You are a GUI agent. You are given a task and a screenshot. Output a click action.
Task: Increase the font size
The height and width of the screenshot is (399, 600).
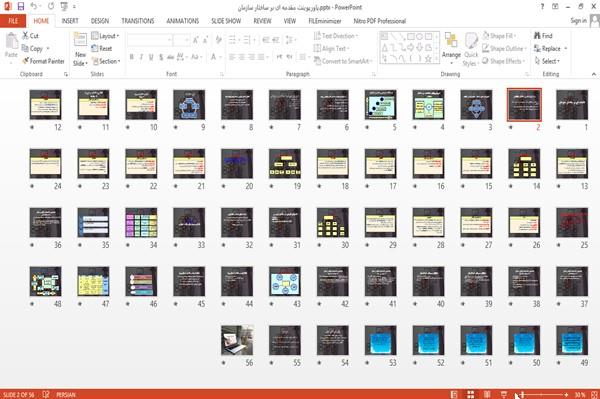(196, 40)
